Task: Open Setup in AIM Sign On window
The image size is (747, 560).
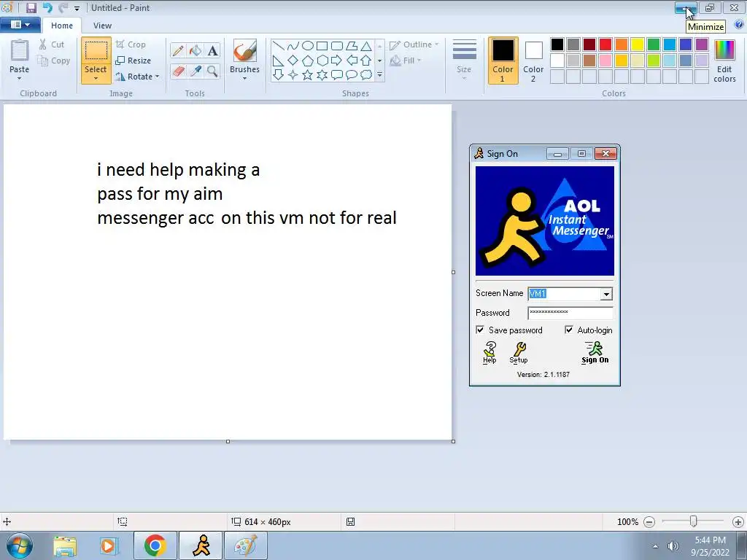Action: click(519, 353)
